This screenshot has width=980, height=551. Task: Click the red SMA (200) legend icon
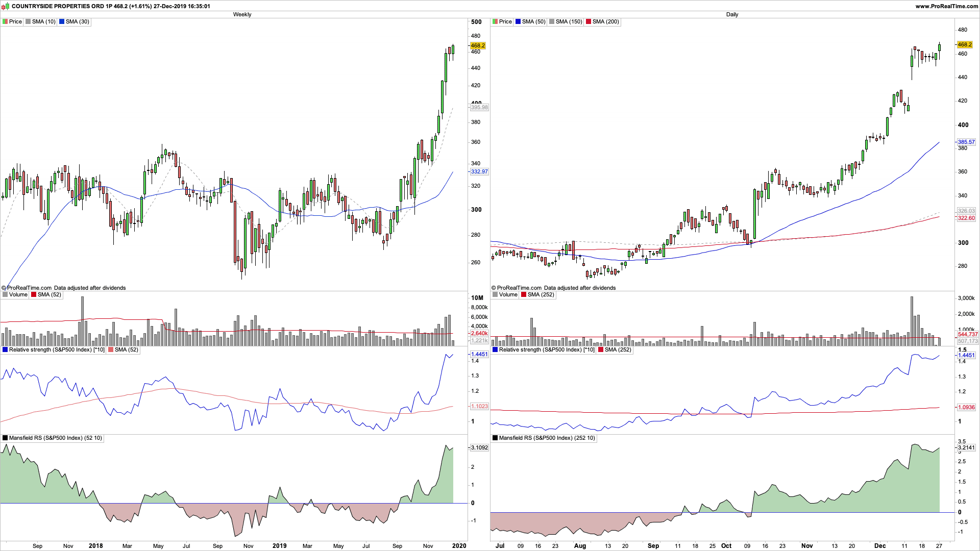(589, 22)
